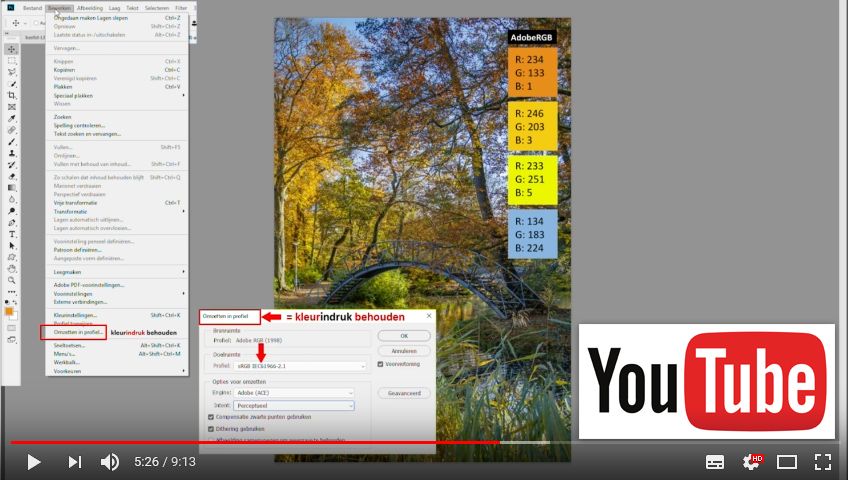Enter full screen mode
The image size is (848, 480).
pyautogui.click(x=823, y=462)
